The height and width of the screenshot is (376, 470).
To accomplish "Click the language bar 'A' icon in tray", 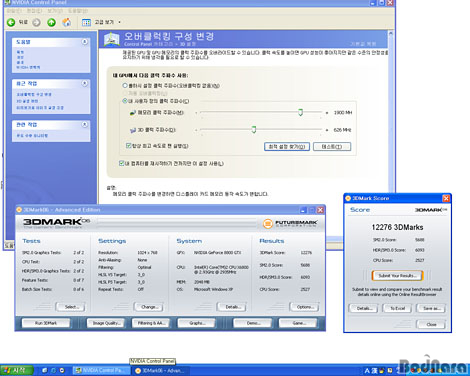I will [x=367, y=371].
